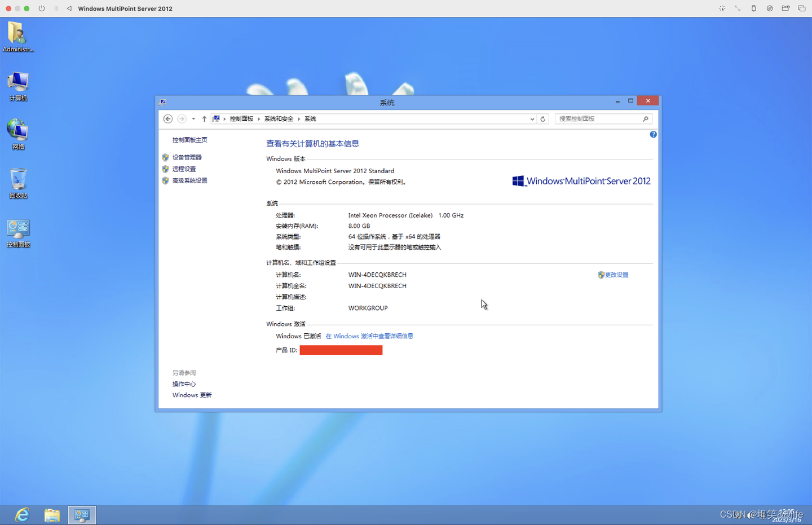The height and width of the screenshot is (525, 812).
Task: Open the recent locations dropdown arrow
Action: pos(193,119)
